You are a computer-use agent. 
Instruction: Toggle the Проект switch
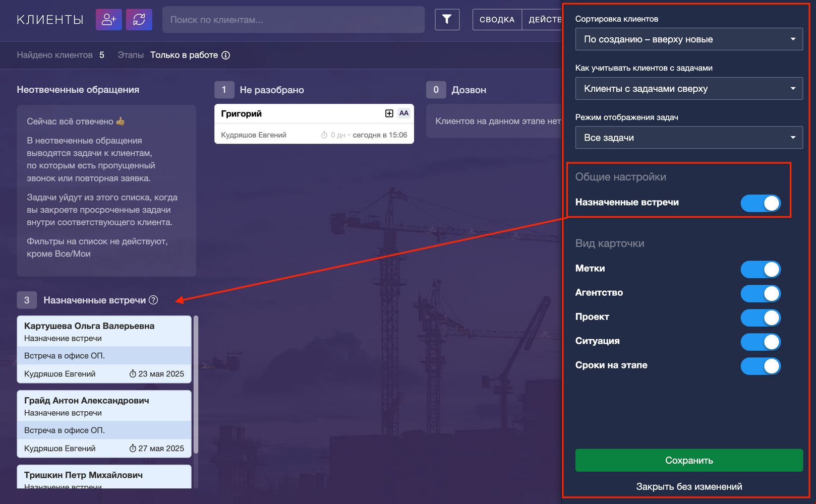coord(761,318)
